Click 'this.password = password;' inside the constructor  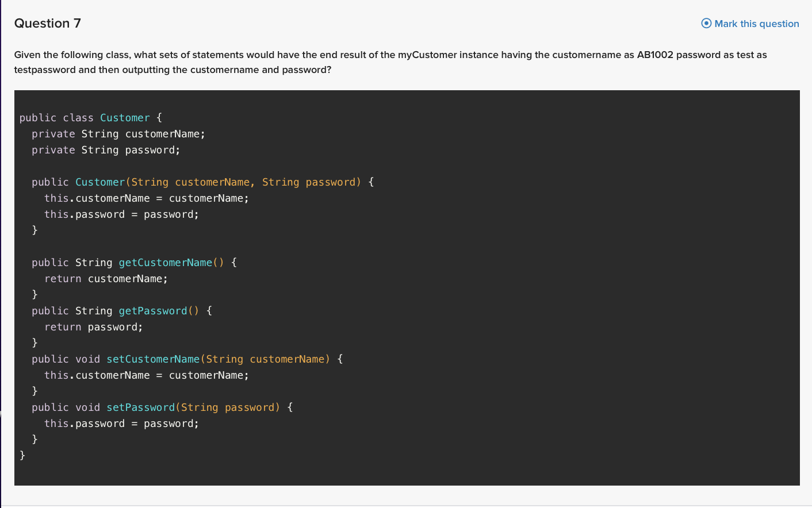121,214
